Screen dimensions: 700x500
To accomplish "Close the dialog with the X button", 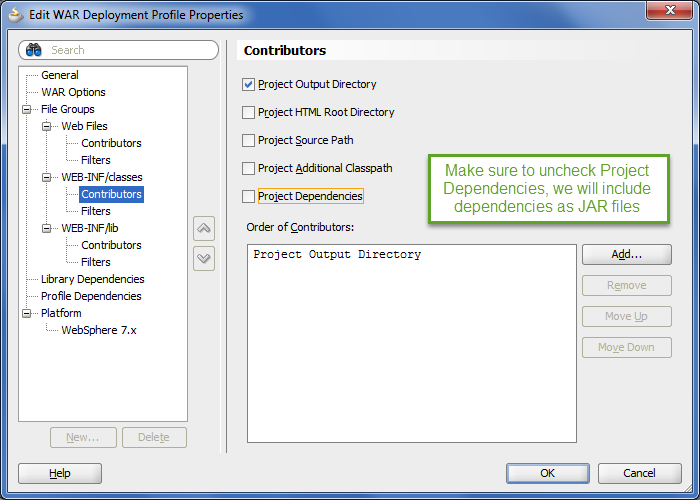I will [x=669, y=10].
